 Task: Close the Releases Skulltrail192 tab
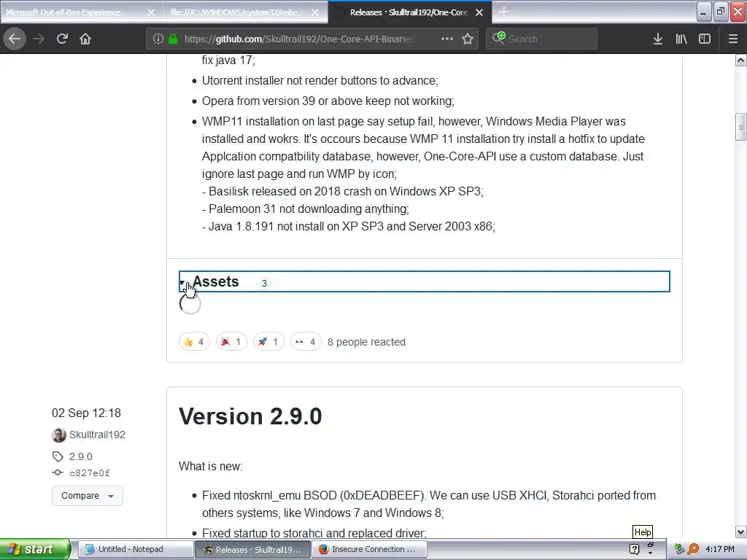tap(479, 12)
